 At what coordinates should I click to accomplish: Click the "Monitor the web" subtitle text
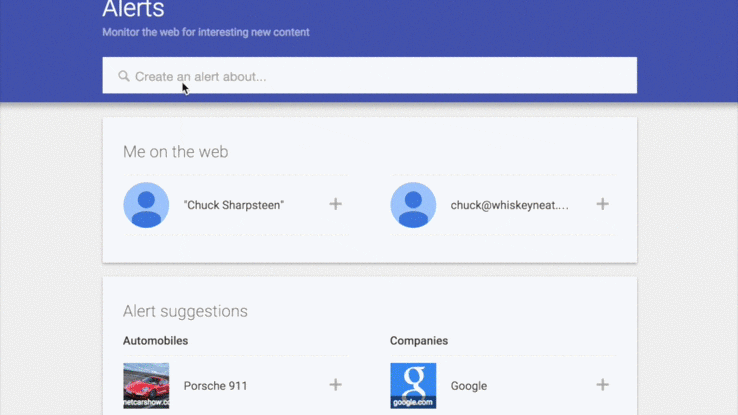(x=205, y=32)
